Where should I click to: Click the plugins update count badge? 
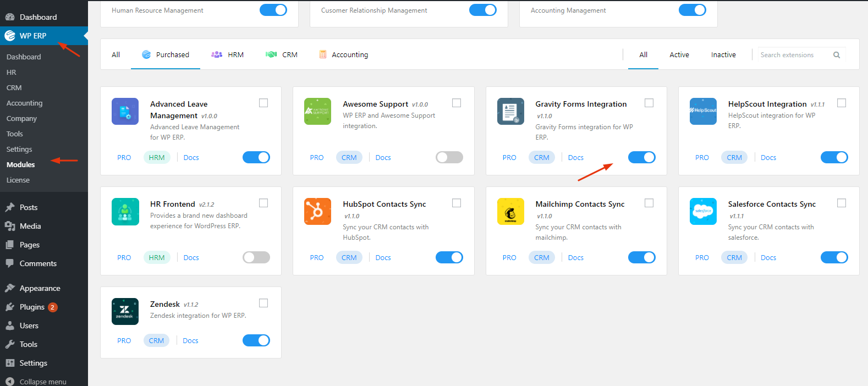point(52,307)
